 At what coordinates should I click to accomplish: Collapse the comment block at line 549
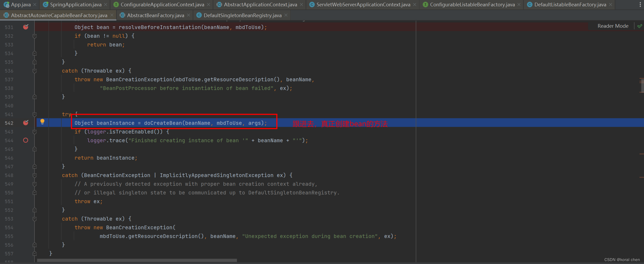click(x=34, y=184)
